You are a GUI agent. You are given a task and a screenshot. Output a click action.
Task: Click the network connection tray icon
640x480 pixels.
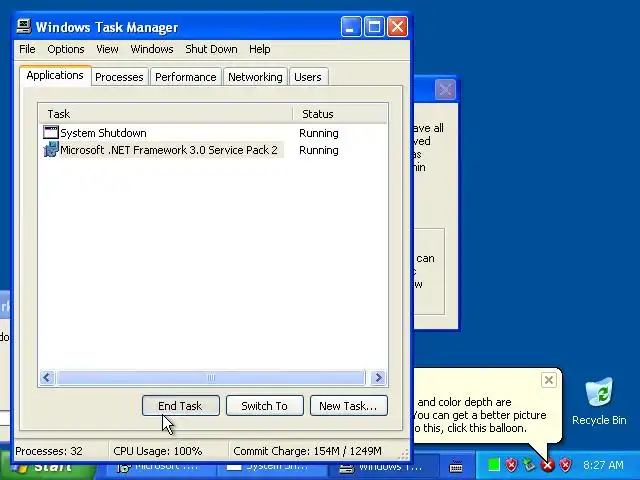pyautogui.click(x=529, y=464)
